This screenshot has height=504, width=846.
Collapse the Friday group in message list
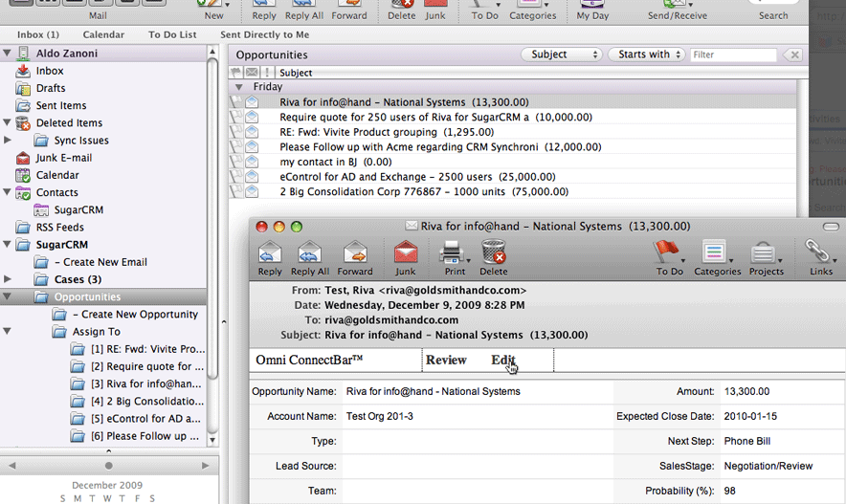[238, 87]
